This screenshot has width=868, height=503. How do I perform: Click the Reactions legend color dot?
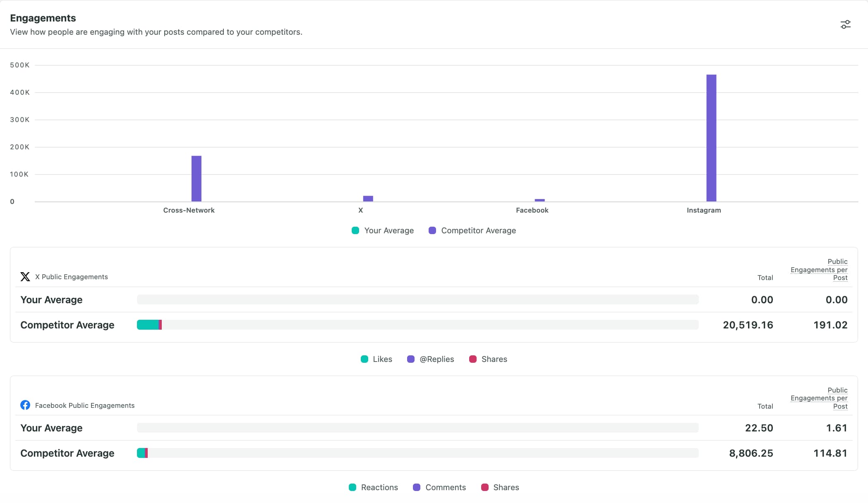[x=352, y=487]
